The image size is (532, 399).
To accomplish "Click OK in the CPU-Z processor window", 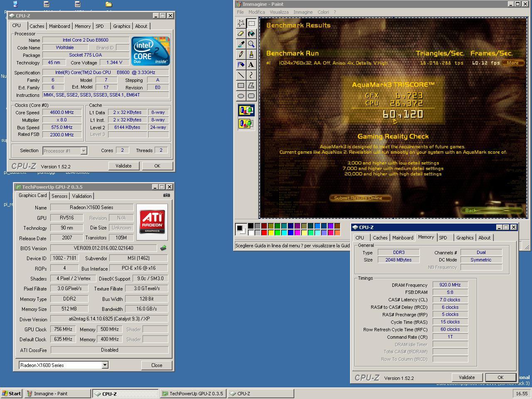I will 157,165.
